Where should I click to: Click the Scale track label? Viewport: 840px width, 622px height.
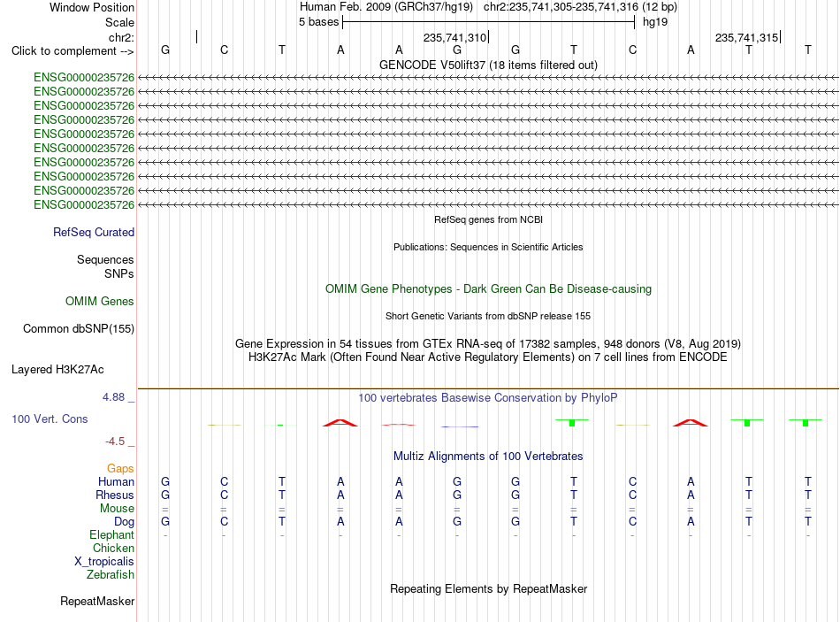click(x=119, y=22)
